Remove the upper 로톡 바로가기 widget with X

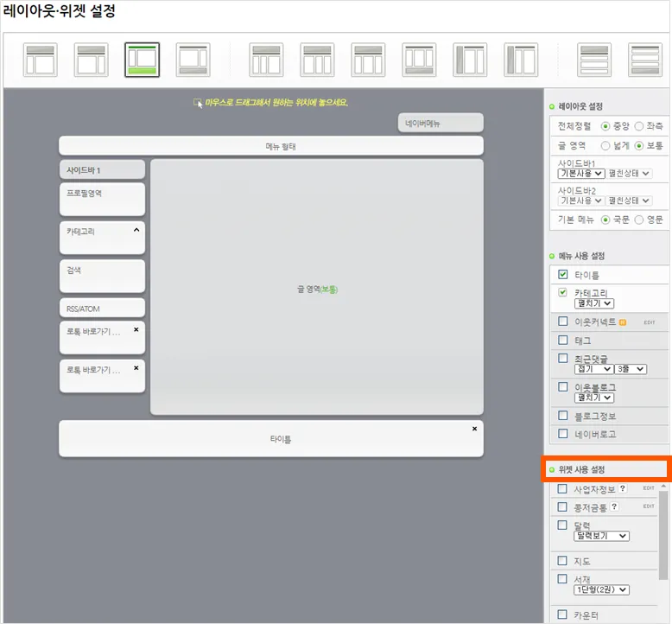(x=136, y=330)
